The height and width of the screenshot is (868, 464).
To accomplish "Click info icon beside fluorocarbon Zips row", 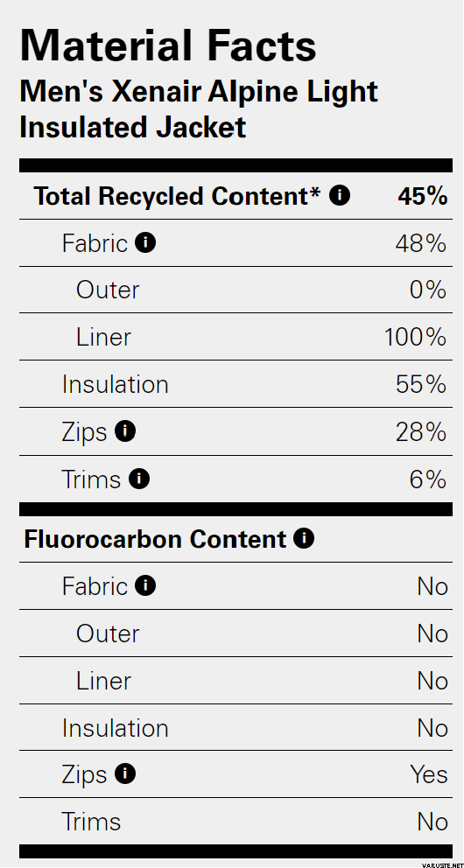I will click(x=125, y=773).
